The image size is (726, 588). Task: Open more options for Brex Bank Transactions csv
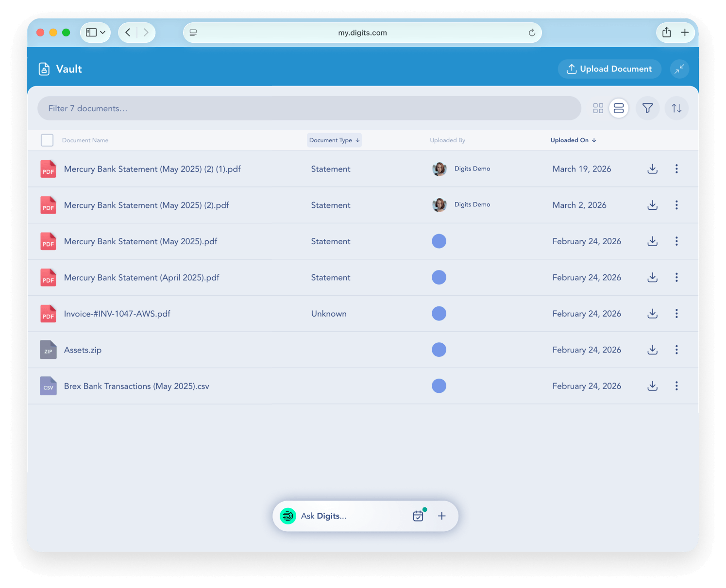click(x=676, y=386)
